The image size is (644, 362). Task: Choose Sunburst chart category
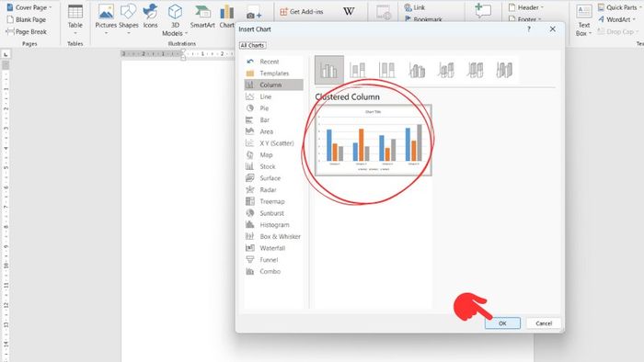point(273,213)
